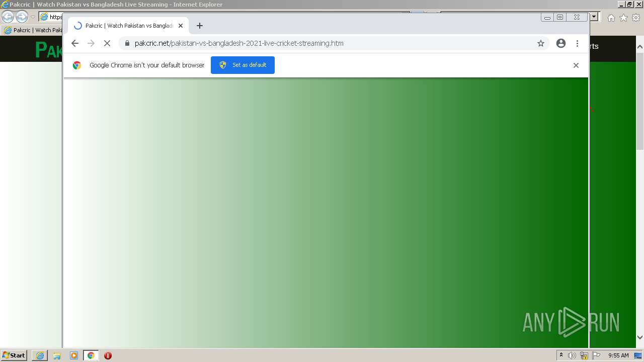The image size is (644, 362).
Task: Close the Pakcric Chrome tab
Action: [x=181, y=26]
